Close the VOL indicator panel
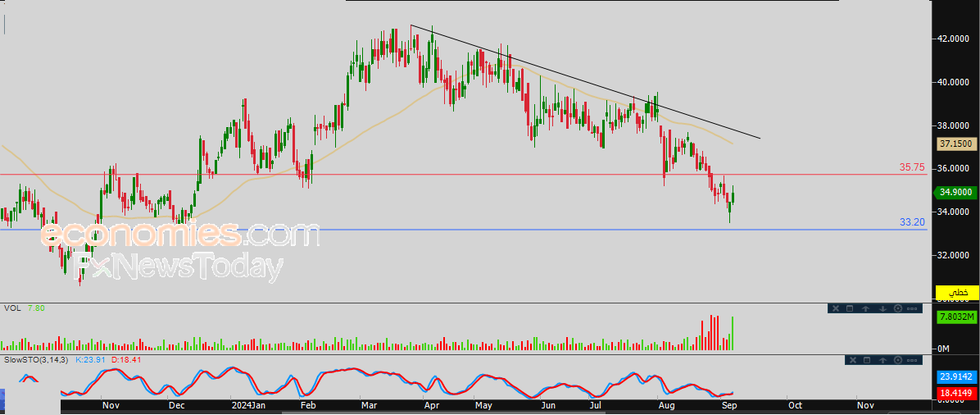The width and height of the screenshot is (980, 415). (836, 308)
